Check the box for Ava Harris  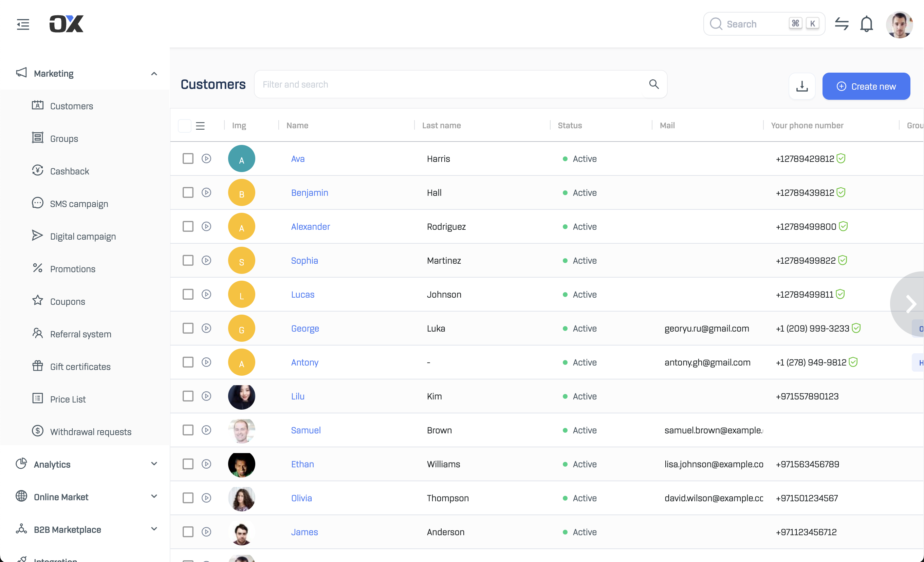pyautogui.click(x=188, y=158)
